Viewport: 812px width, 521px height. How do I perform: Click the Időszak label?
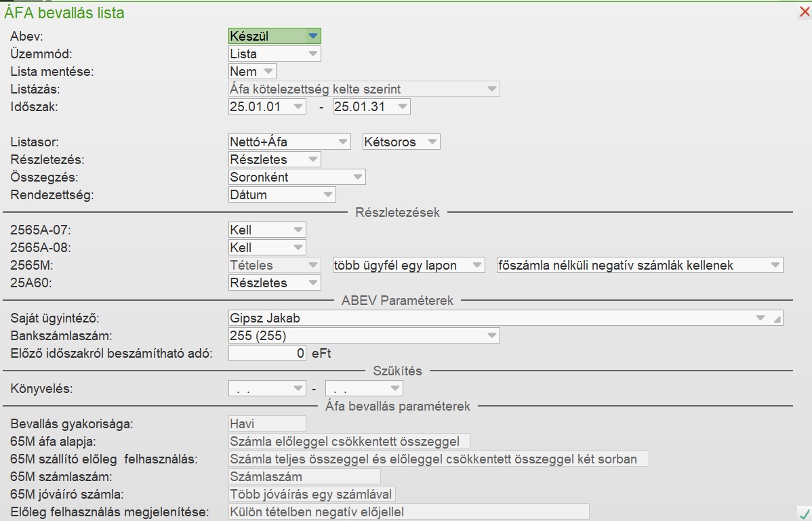[34, 106]
